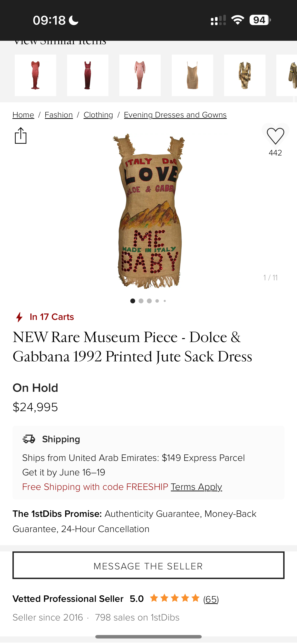Open the red fringe dress thumbnail
This screenshot has height=644, width=297.
[35, 75]
